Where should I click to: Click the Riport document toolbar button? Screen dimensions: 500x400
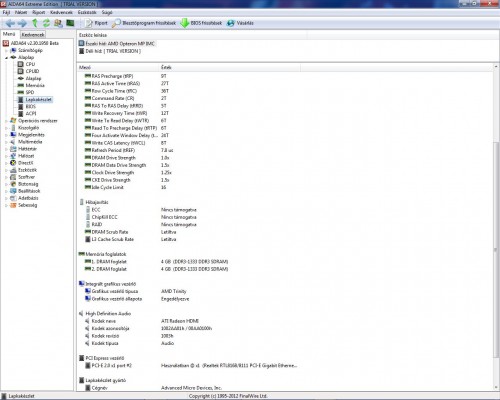pos(97,23)
